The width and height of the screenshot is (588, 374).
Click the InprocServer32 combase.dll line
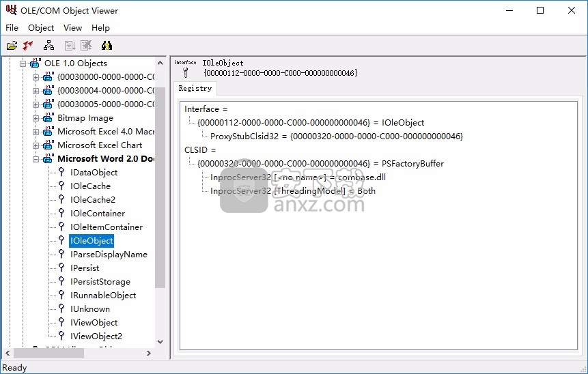coord(298,177)
